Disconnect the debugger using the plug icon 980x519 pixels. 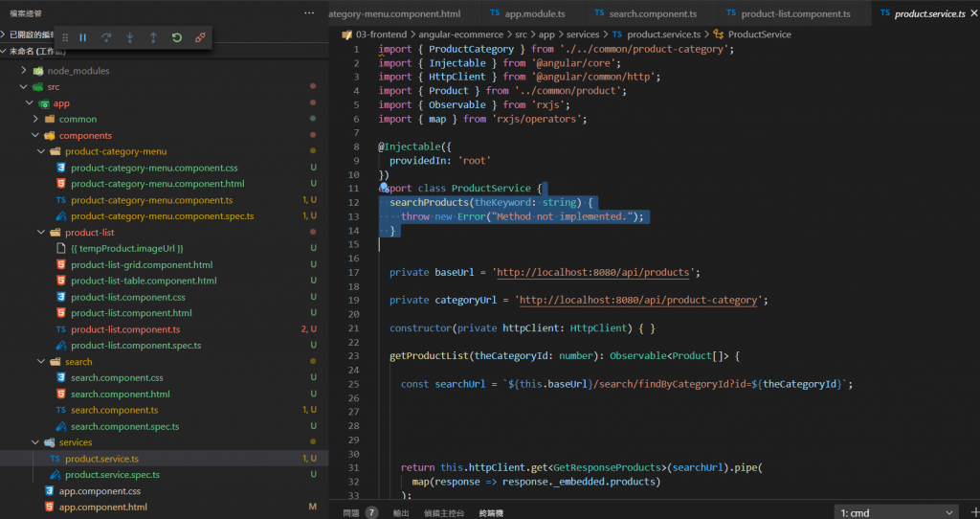coord(200,37)
